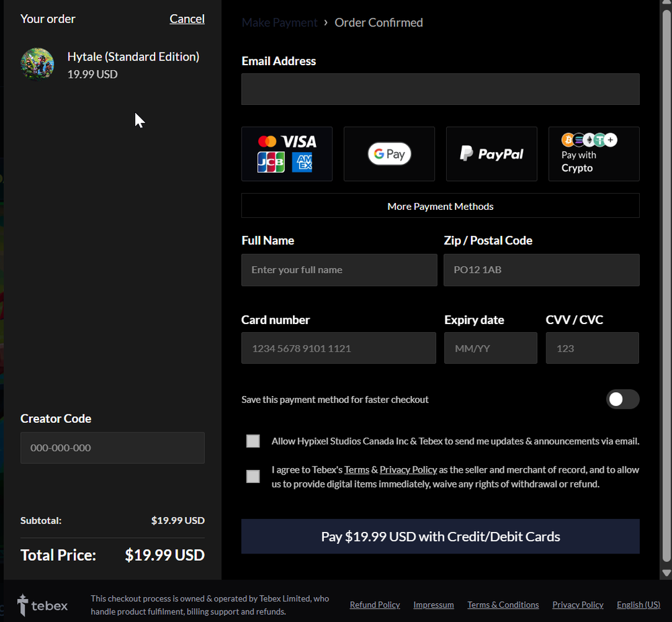Screen dimensions: 672x622
Task: Pick PayPal as the payment method
Action: click(x=491, y=153)
